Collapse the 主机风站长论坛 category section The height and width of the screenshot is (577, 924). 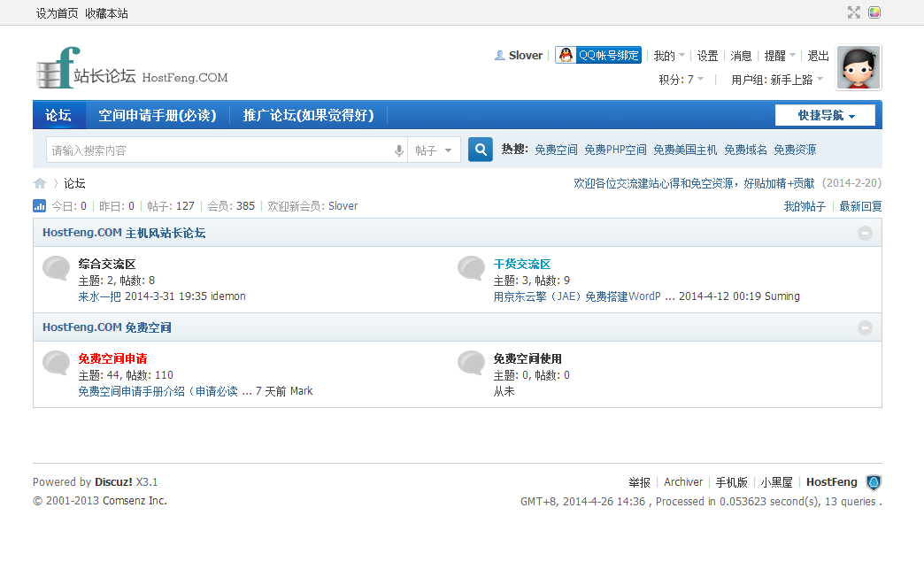tap(865, 234)
